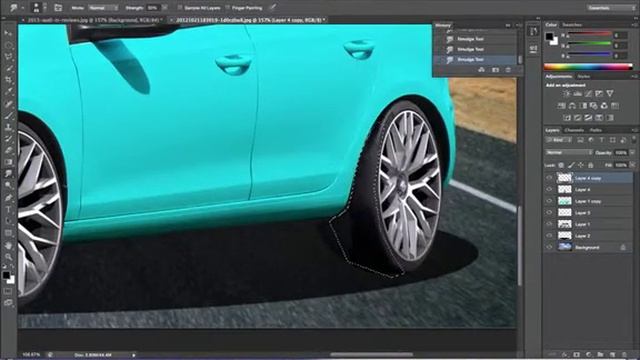Add a Vibrance adjustment

pos(610,94)
